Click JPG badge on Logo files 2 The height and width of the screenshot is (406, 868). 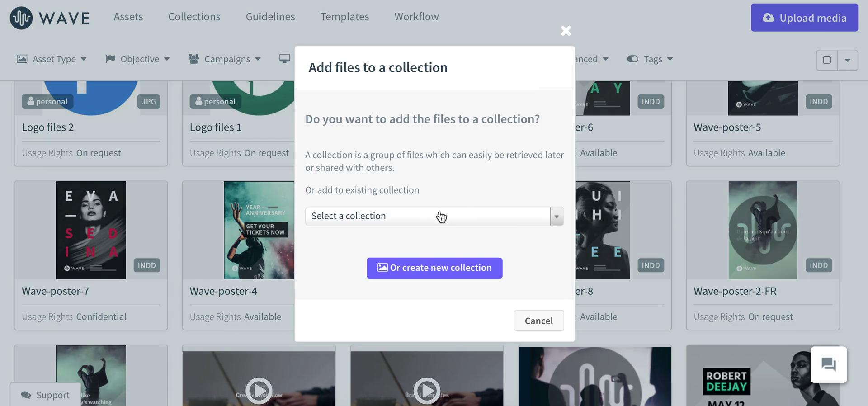coord(149,101)
